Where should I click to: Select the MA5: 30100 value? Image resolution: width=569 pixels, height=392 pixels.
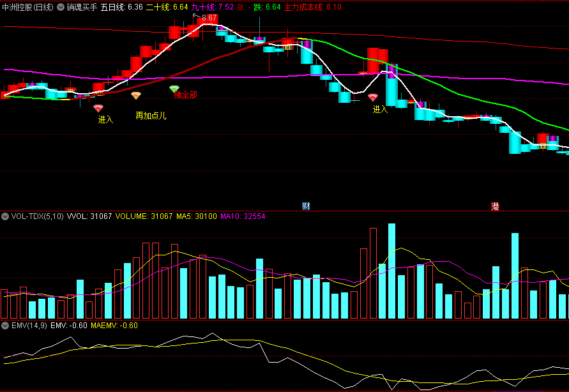[196, 216]
